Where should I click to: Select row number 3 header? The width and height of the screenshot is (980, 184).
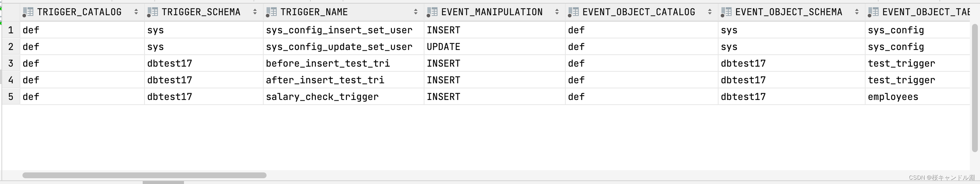point(11,63)
